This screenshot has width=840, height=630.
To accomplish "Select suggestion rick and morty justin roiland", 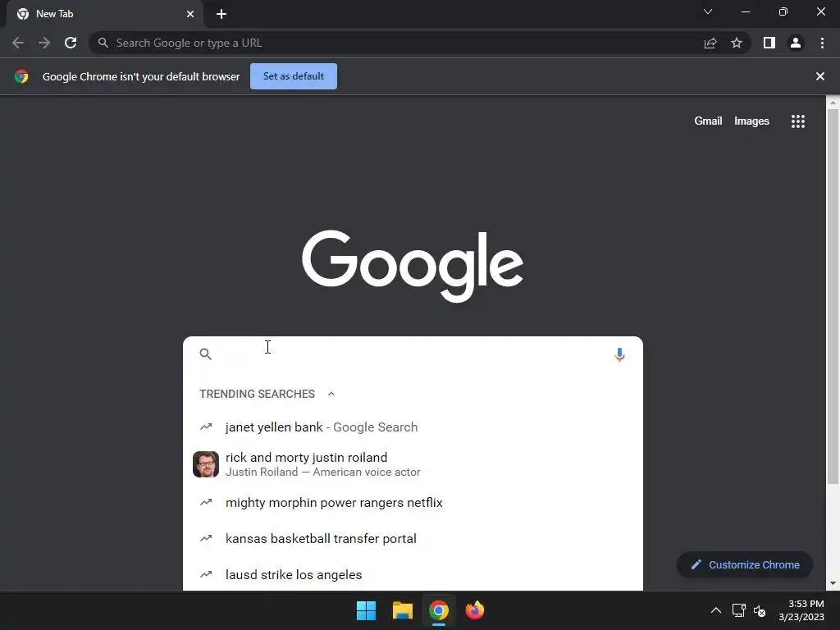I will tap(413, 464).
